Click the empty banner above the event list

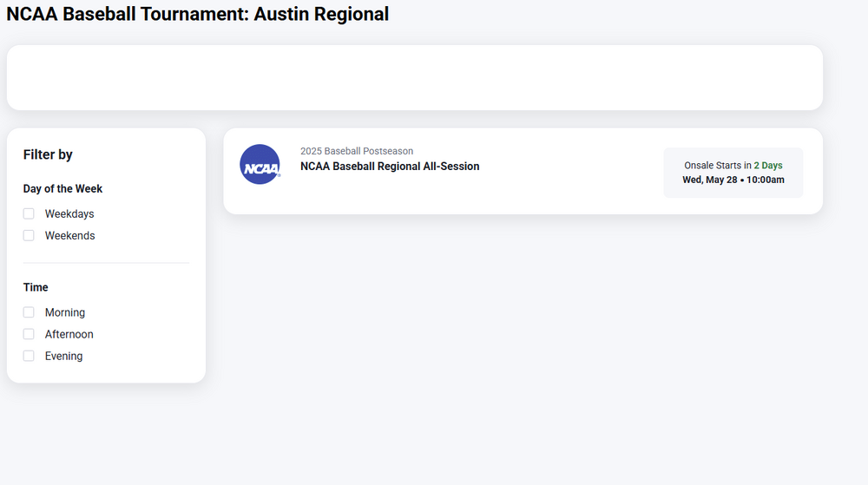tap(414, 77)
